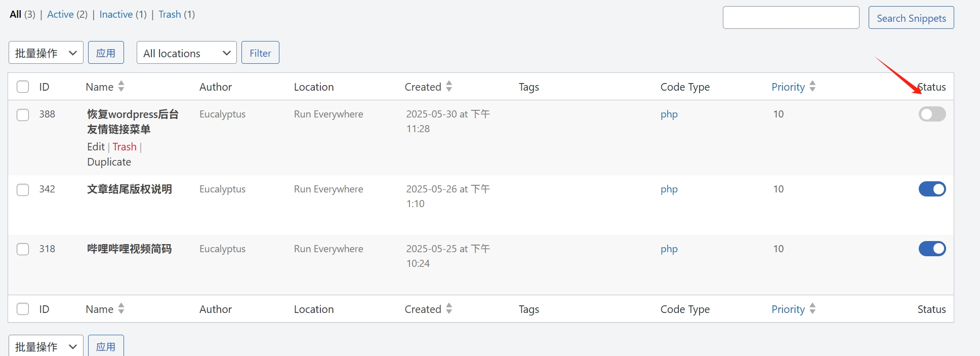This screenshot has height=356, width=980.
Task: Open the bottom 批量操作 dropdown
Action: [46, 346]
